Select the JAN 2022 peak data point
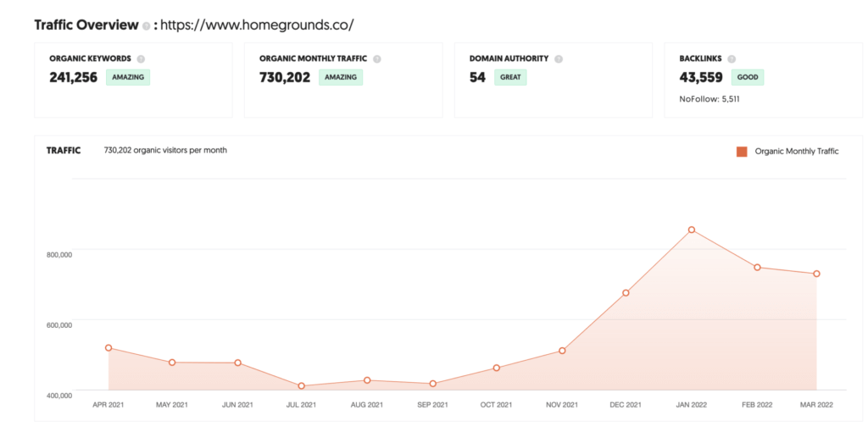868x432 pixels. click(x=692, y=230)
